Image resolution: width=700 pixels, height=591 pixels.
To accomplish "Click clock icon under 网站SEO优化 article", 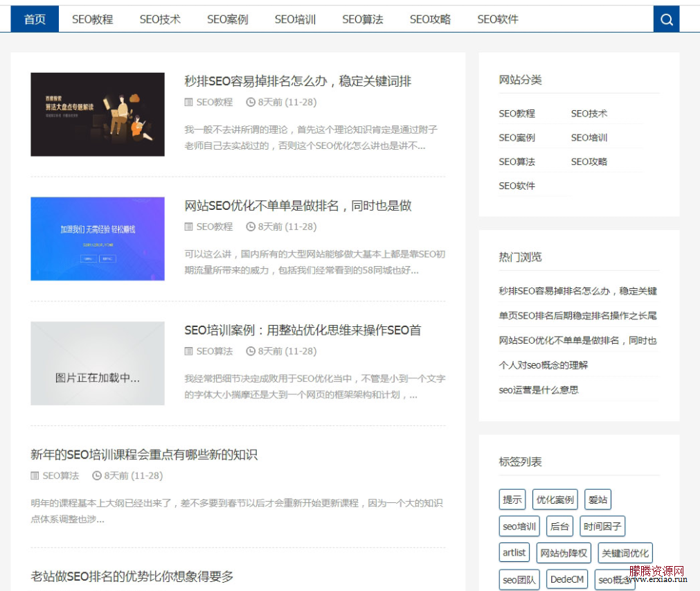I will [x=251, y=227].
